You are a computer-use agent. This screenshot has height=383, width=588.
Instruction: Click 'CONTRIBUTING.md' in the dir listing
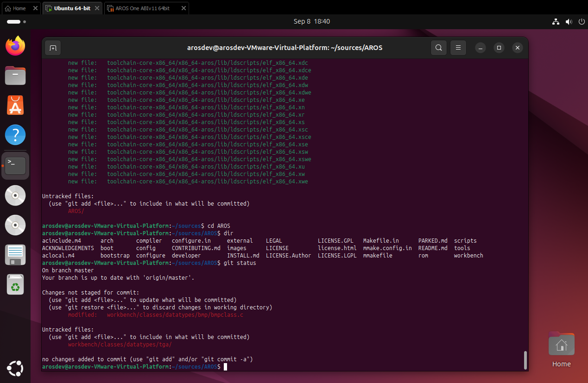pyautogui.click(x=196, y=248)
